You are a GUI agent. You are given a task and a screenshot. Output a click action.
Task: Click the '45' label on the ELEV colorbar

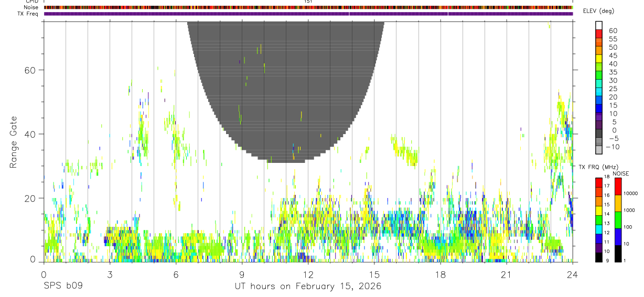point(613,56)
